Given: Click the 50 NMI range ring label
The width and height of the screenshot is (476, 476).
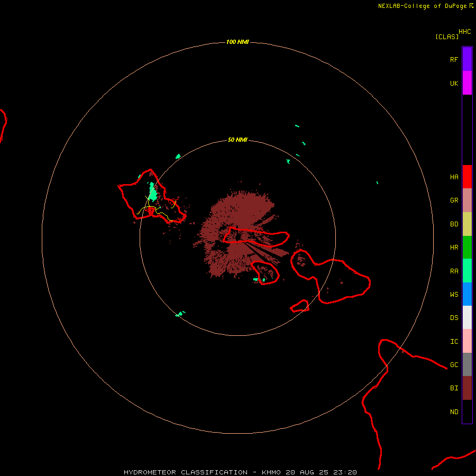Looking at the screenshot, I should click(x=237, y=140).
